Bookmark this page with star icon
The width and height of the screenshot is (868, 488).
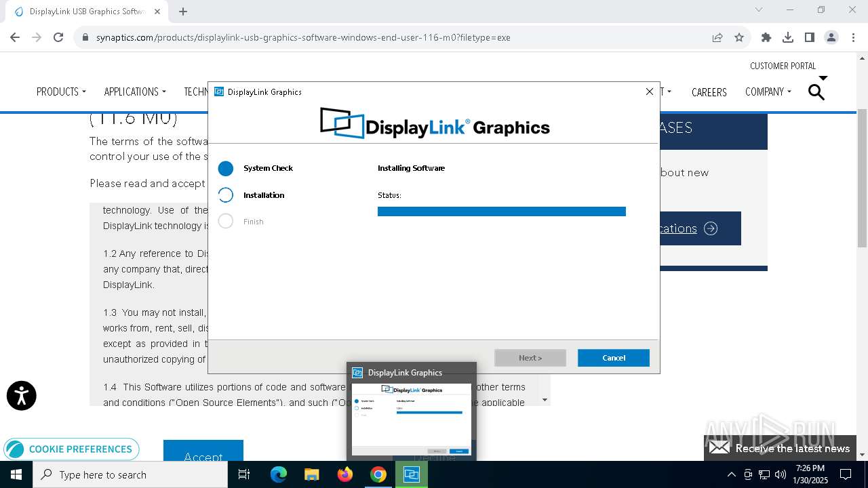tap(739, 37)
